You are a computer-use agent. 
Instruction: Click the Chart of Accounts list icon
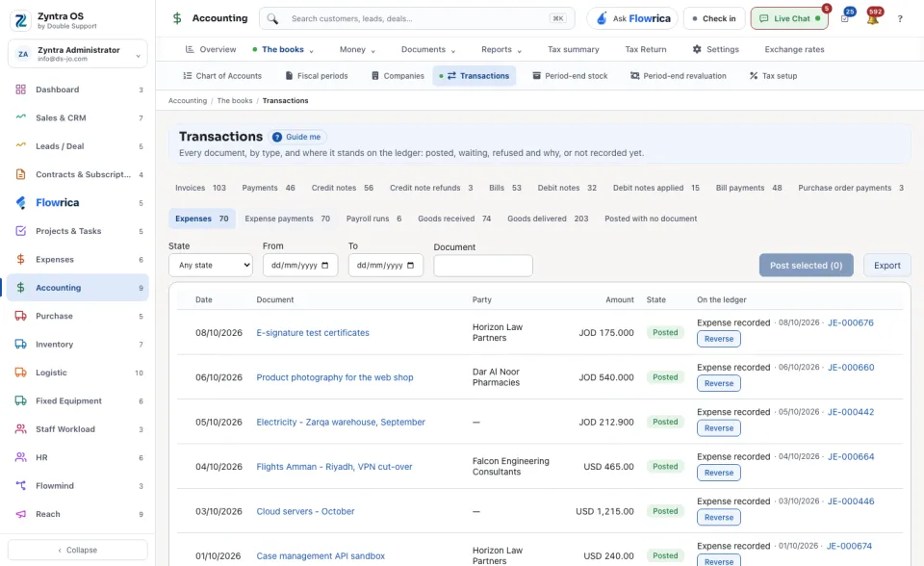pyautogui.click(x=188, y=76)
